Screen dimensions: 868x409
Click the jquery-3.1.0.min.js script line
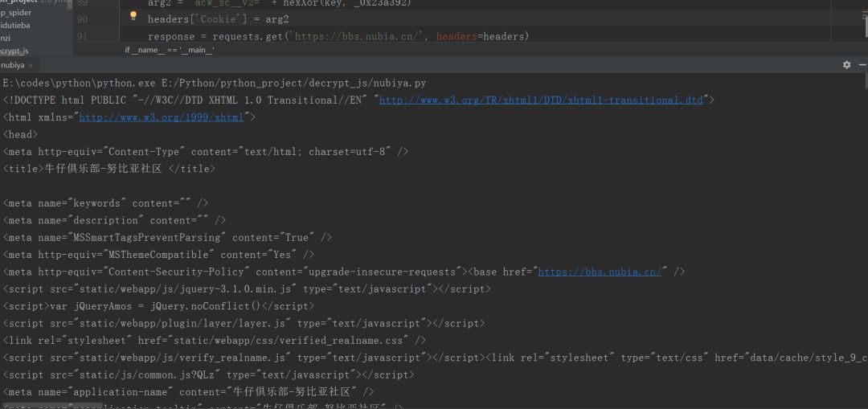click(247, 289)
